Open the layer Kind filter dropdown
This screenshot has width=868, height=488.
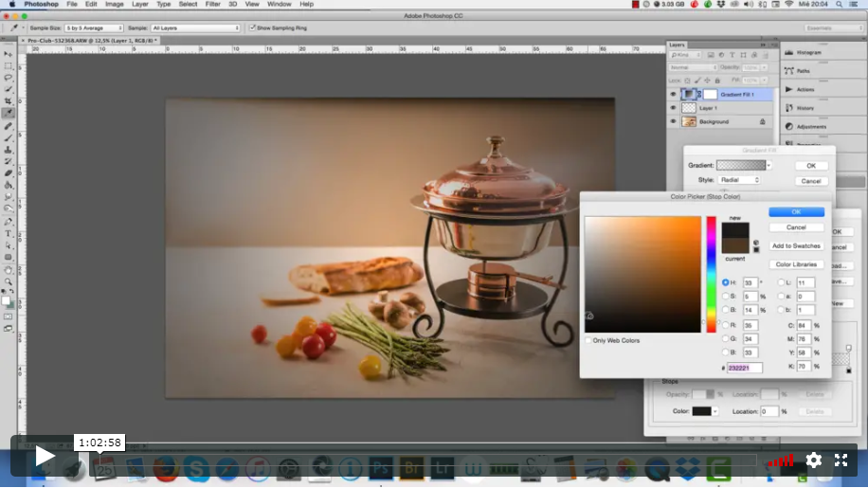point(685,55)
